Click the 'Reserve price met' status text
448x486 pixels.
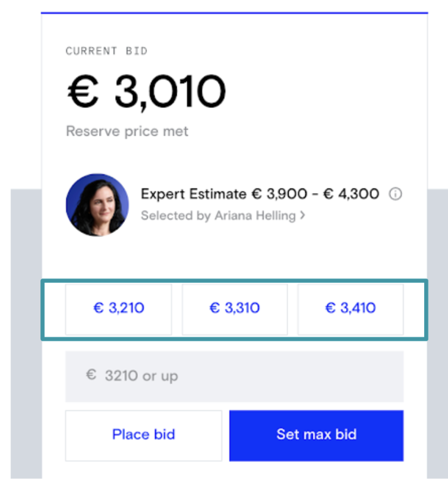pos(127,131)
